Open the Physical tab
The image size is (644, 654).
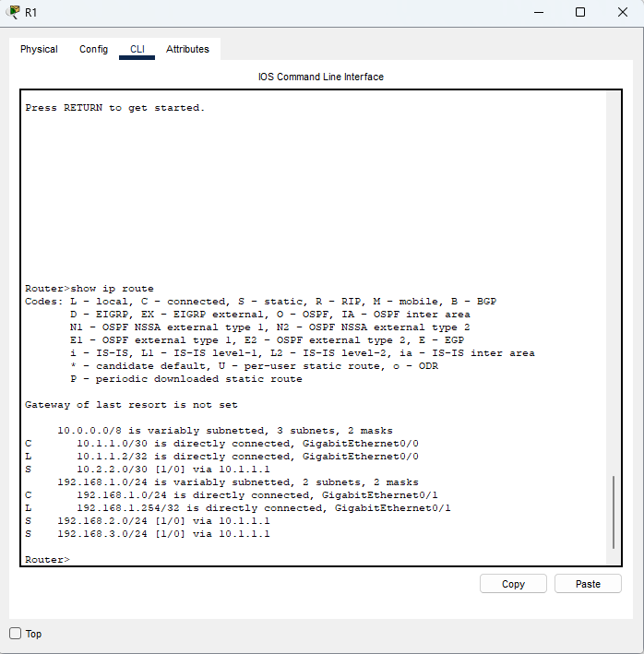[x=39, y=49]
